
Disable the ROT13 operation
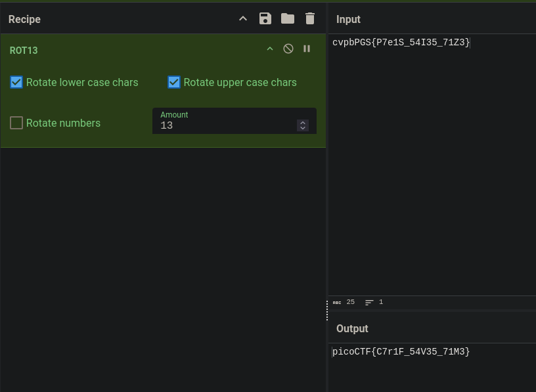(x=288, y=49)
